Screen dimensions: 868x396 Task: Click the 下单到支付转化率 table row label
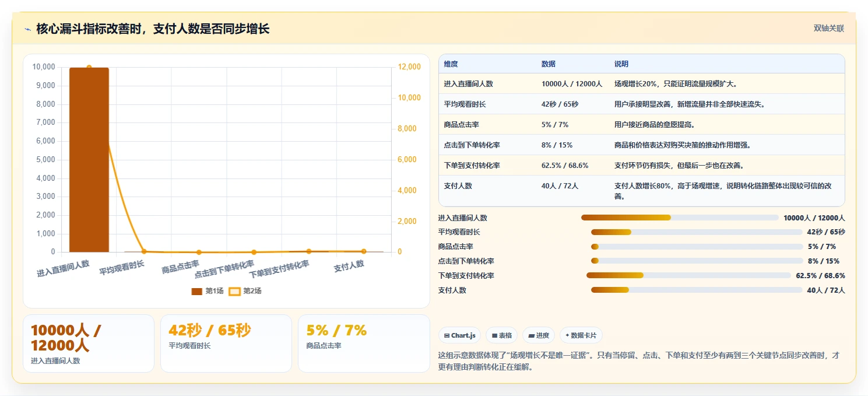pos(472,166)
